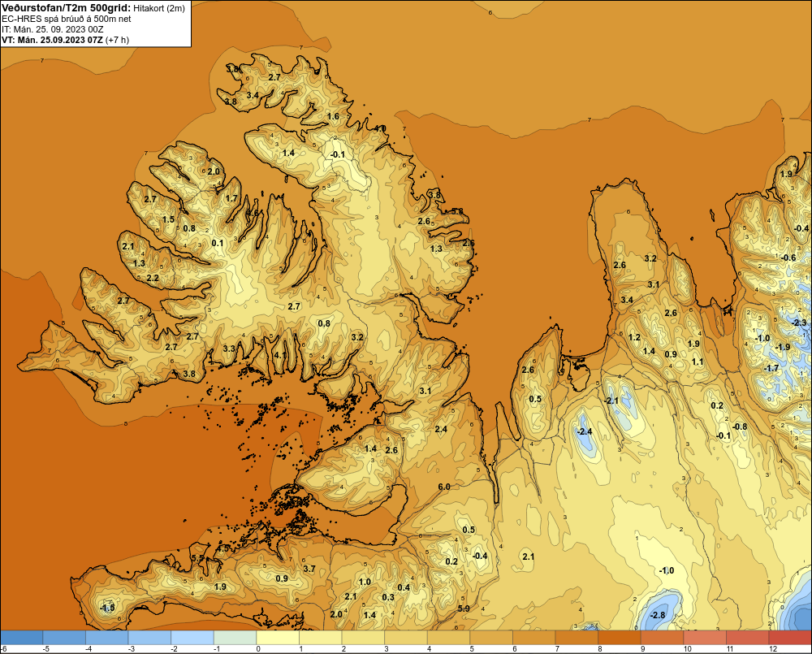Click the -2.3 temperature value

point(799,323)
